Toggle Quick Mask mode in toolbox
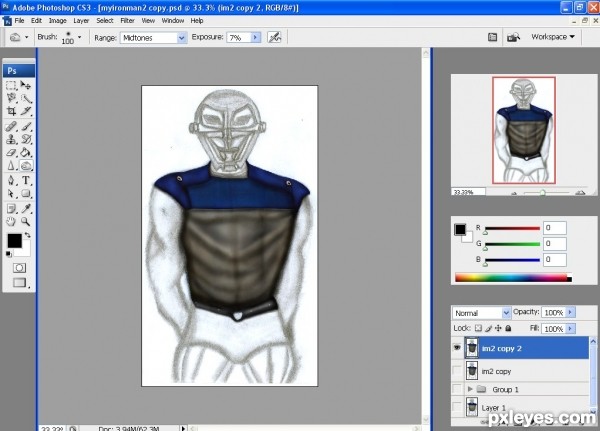Image resolution: width=600 pixels, height=431 pixels. [x=19, y=268]
